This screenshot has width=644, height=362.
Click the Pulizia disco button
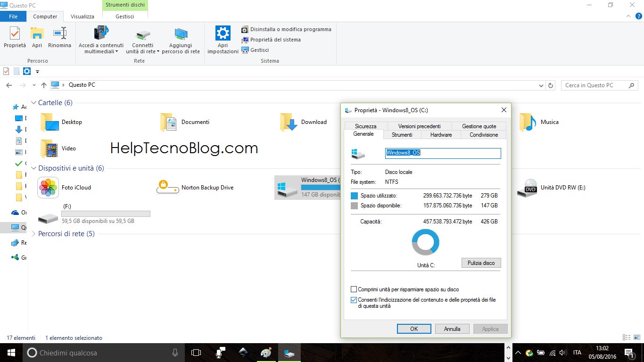pyautogui.click(x=481, y=263)
